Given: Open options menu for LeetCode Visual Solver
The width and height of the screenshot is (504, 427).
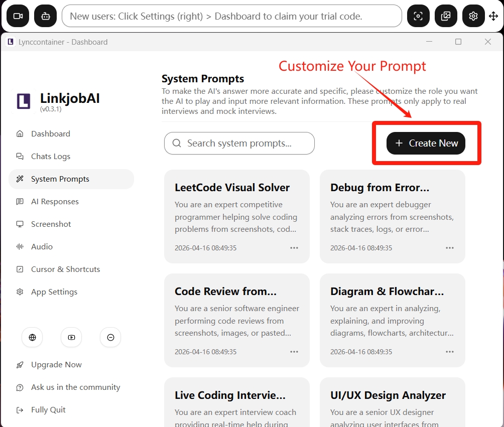Looking at the screenshot, I should coord(294,248).
